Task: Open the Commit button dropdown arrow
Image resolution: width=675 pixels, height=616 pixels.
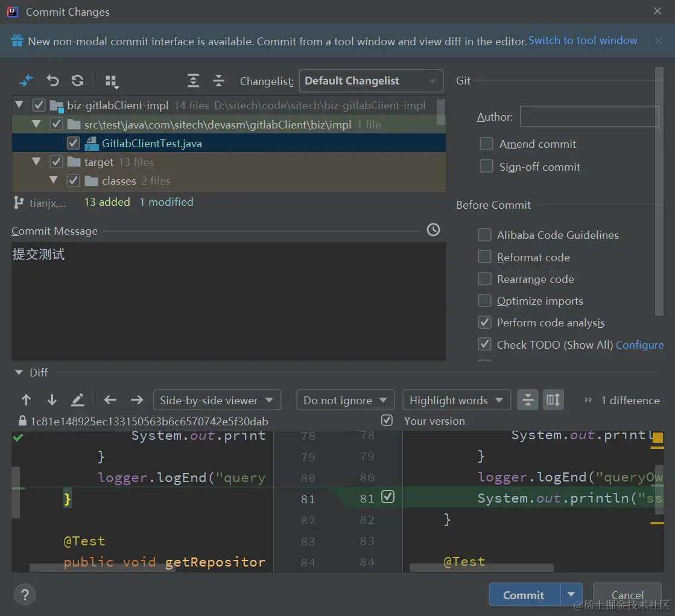Action: (x=571, y=594)
